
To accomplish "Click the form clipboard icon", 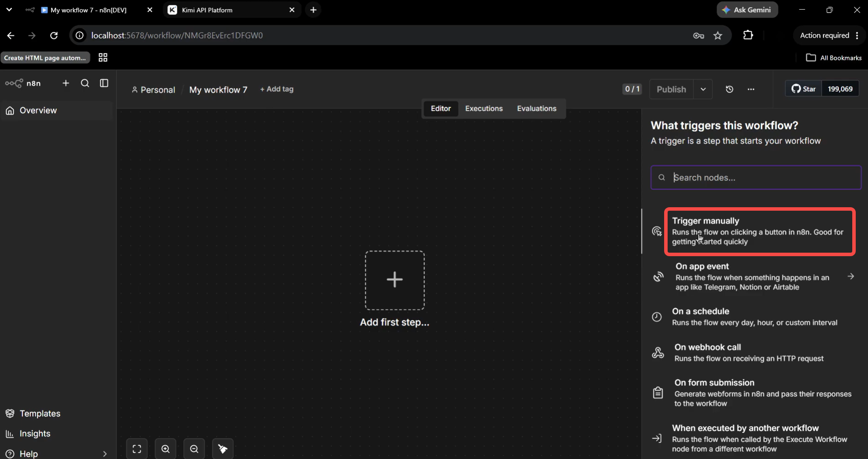I will point(658,393).
